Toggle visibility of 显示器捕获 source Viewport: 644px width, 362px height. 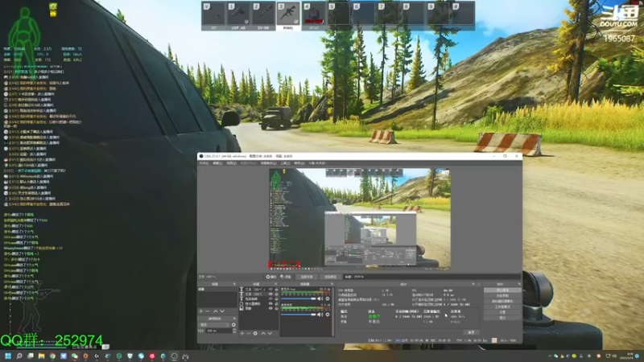270,304
